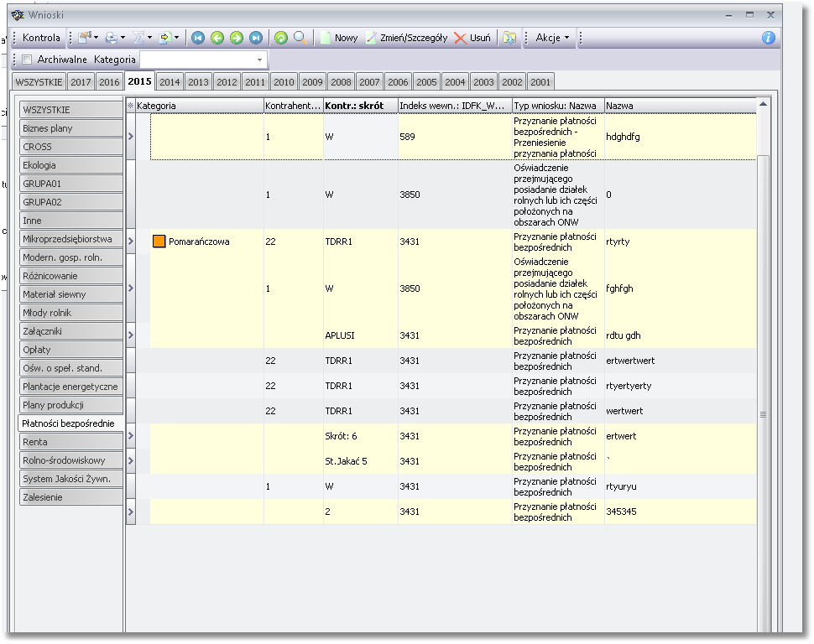Click the printer icon
Viewport: 814px width, 644px height.
coord(111,38)
